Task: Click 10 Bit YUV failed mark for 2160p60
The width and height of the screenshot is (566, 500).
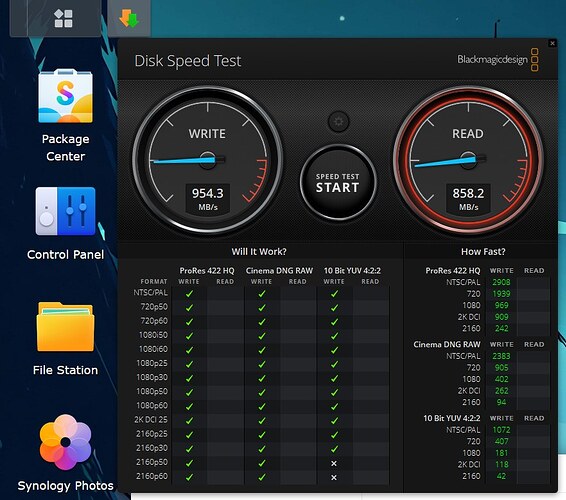Action: 334,477
